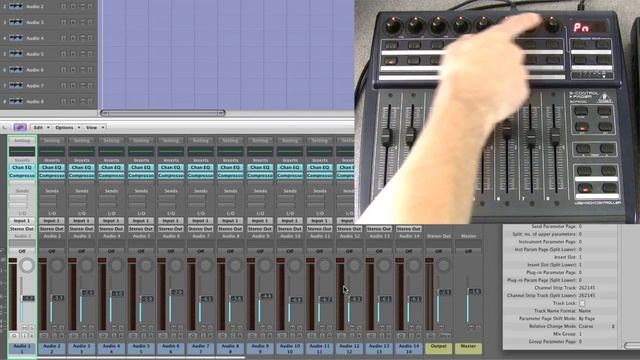Screen dimensions: 640x360
Task: Open the Compressor insert on Audio 1 strip
Action: point(22,175)
